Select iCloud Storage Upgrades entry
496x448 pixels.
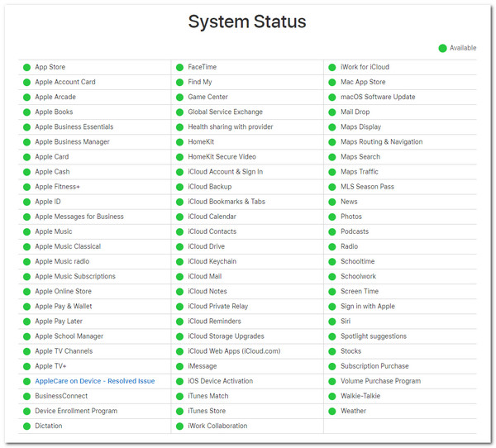[x=226, y=336]
